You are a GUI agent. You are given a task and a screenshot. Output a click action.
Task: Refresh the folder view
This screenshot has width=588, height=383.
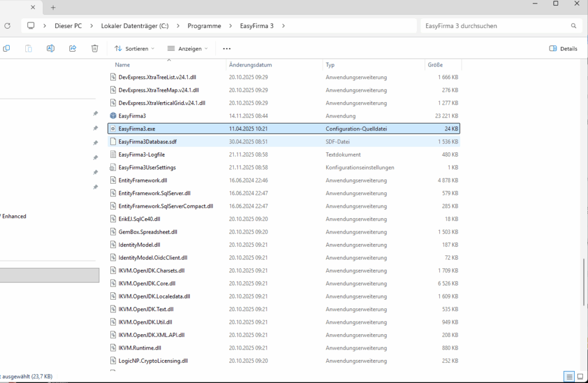pos(7,25)
